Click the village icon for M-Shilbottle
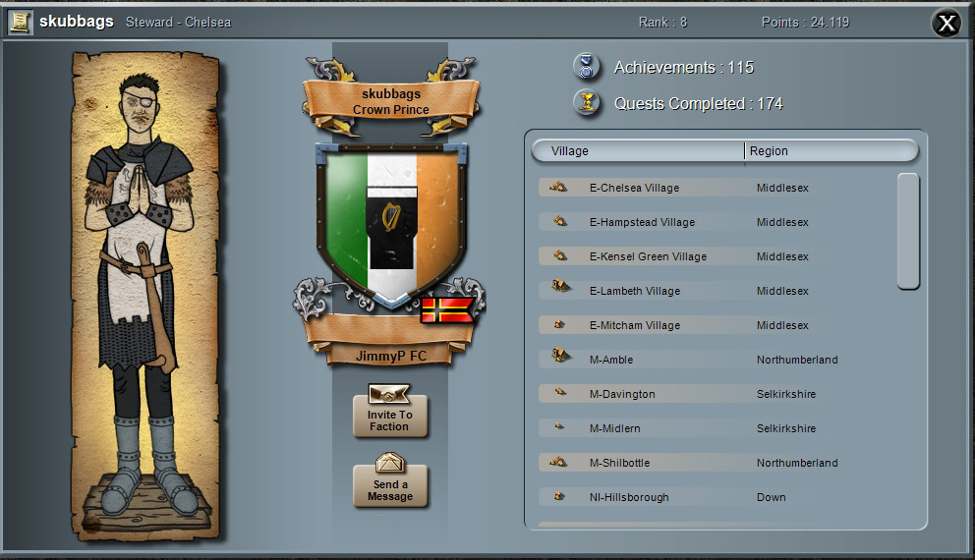Viewport: 975px width, 560px height. coord(557,462)
